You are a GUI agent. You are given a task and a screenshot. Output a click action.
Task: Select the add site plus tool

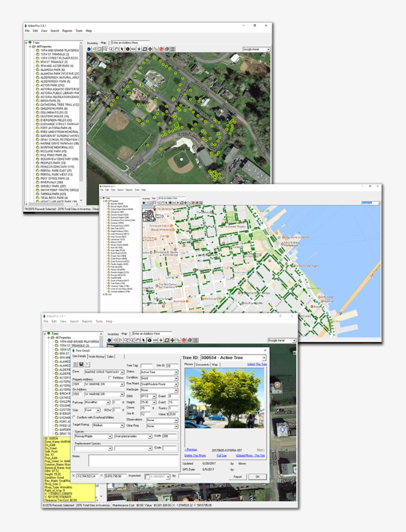160,340
